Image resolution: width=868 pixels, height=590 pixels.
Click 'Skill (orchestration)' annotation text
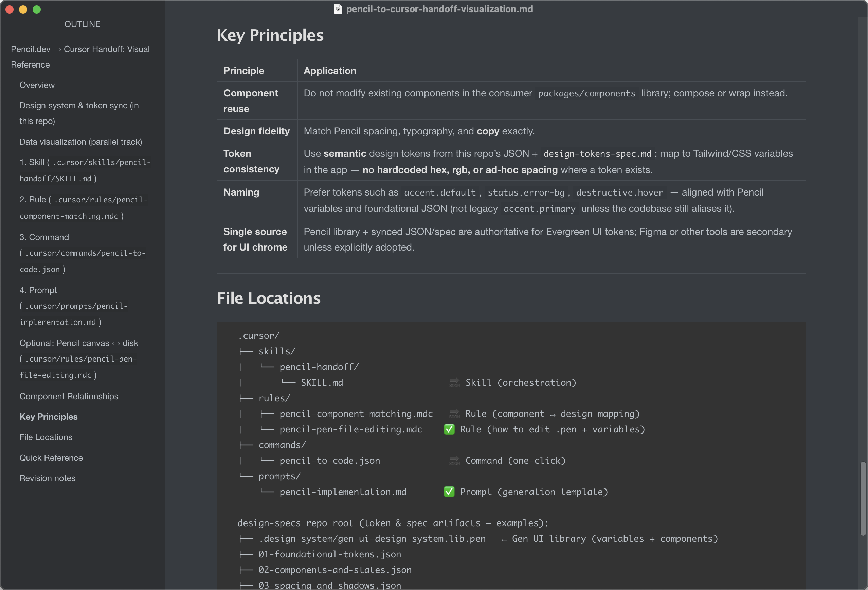point(521,382)
